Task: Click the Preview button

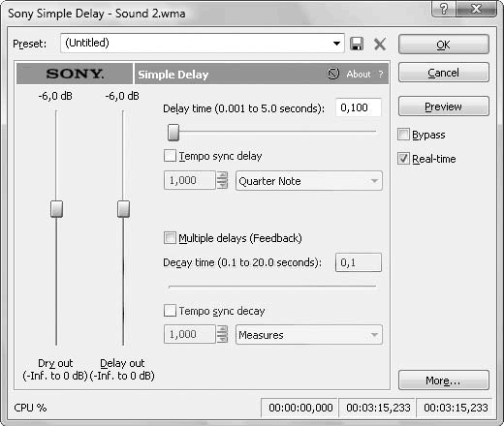Action: point(444,106)
